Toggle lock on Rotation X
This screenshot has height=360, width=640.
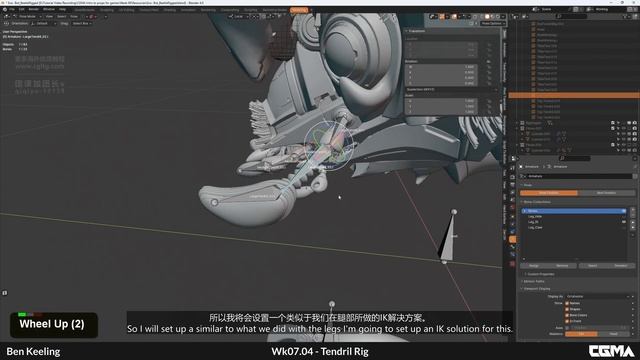[489, 72]
